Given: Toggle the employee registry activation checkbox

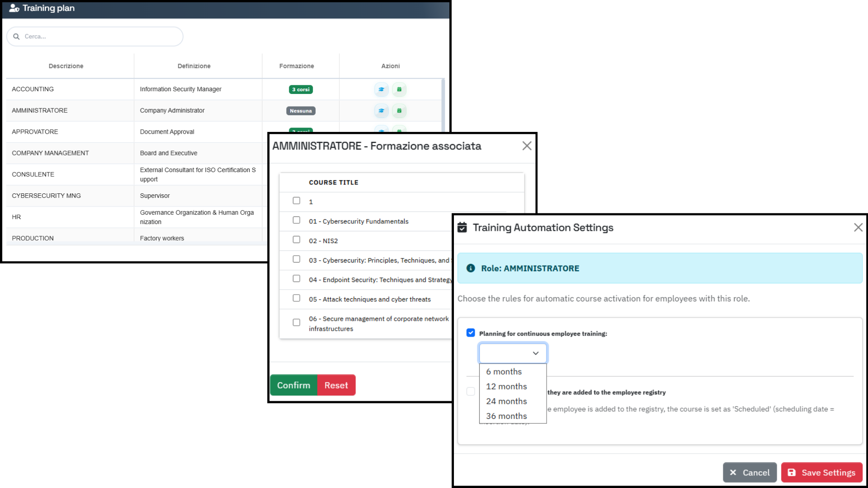Looking at the screenshot, I should 471,391.
